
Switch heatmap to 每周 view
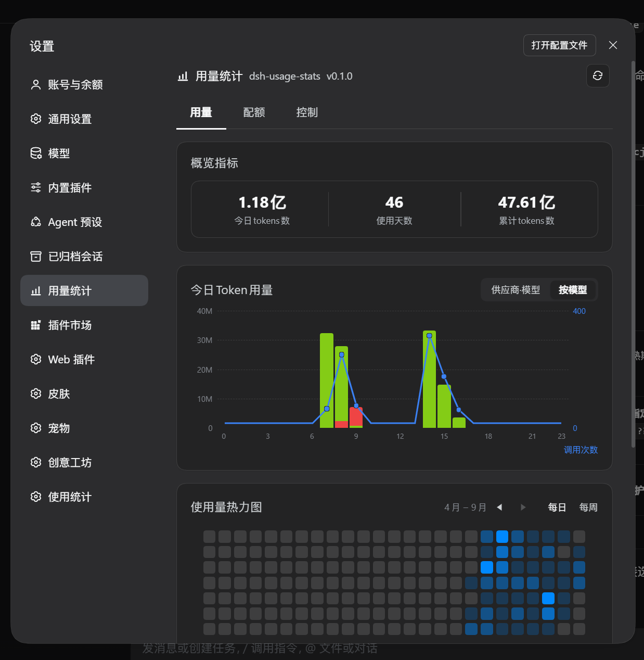588,507
